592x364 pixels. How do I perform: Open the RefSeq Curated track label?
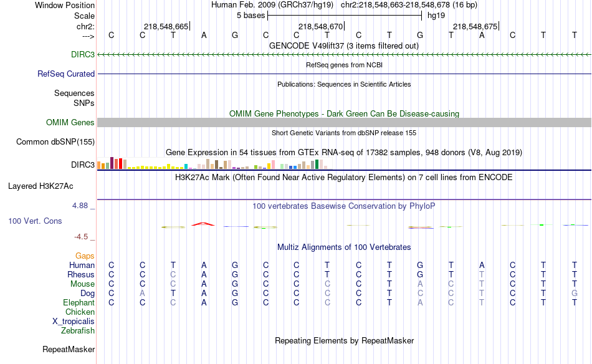pos(66,74)
